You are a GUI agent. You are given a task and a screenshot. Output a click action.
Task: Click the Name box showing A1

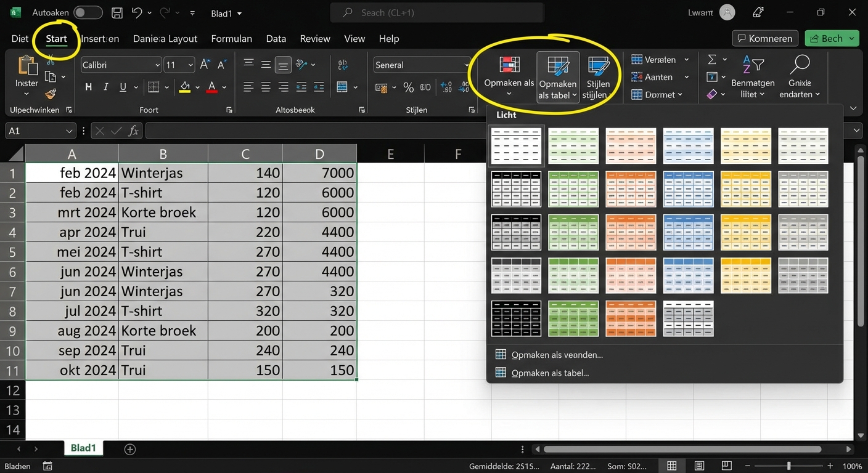(x=37, y=130)
